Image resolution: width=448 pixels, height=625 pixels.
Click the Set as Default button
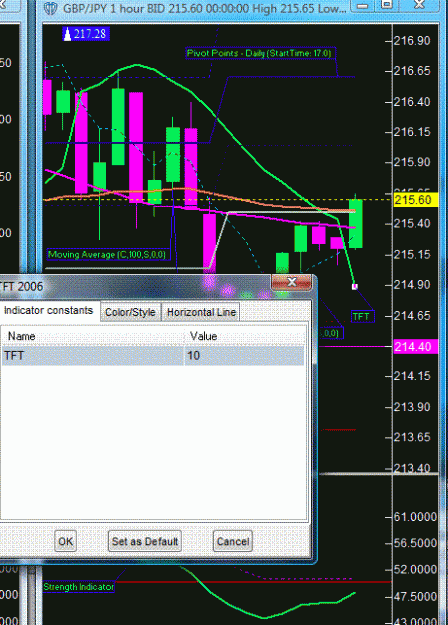[145, 541]
